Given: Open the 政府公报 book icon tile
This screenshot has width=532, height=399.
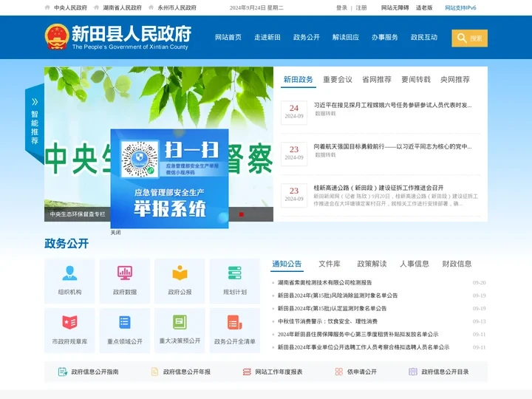Looking at the screenshot, I should tap(180, 281).
